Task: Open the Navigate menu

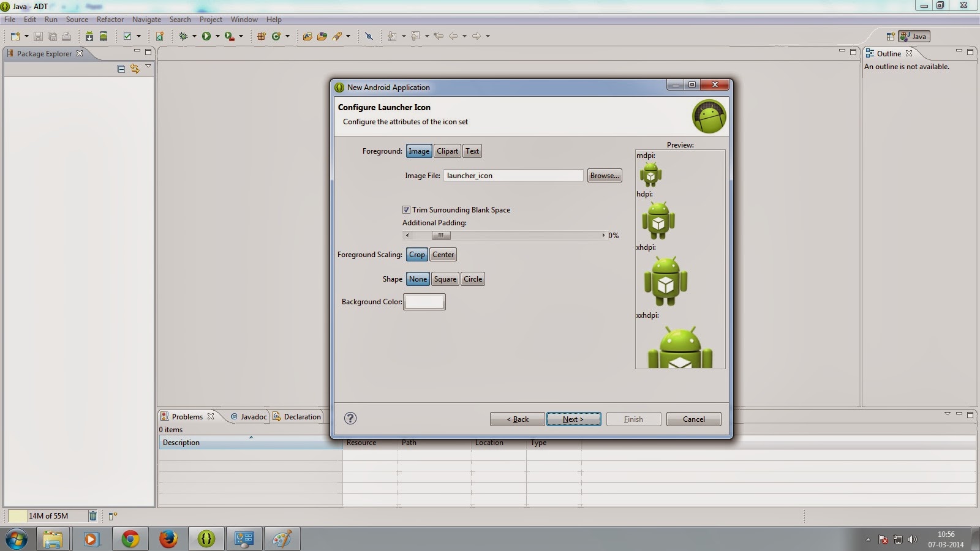Action: [147, 20]
